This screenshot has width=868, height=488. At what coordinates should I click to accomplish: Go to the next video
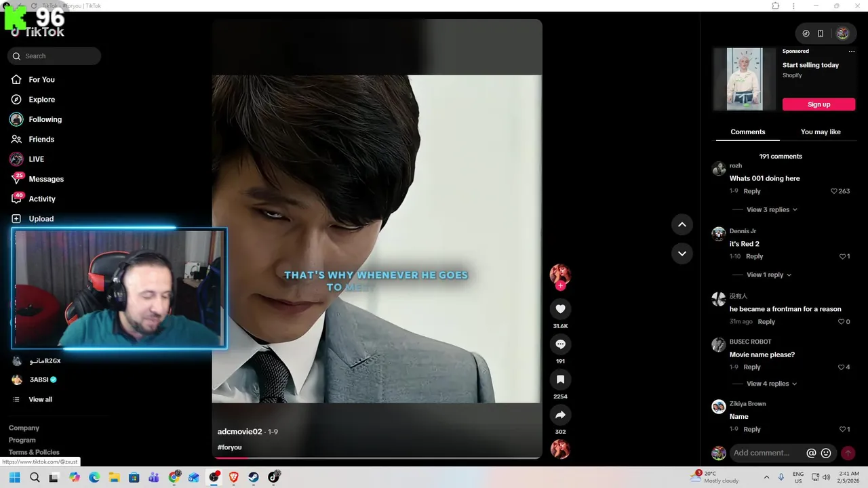tap(682, 253)
